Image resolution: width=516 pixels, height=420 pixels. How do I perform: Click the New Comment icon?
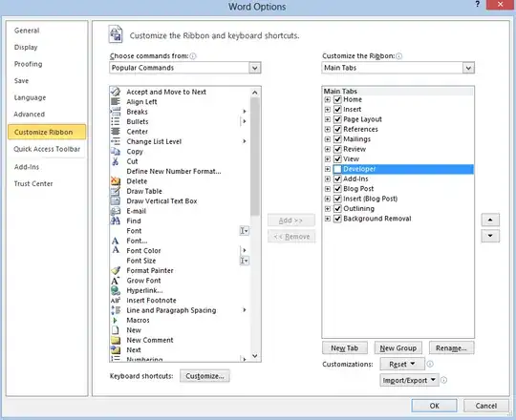pyautogui.click(x=116, y=340)
